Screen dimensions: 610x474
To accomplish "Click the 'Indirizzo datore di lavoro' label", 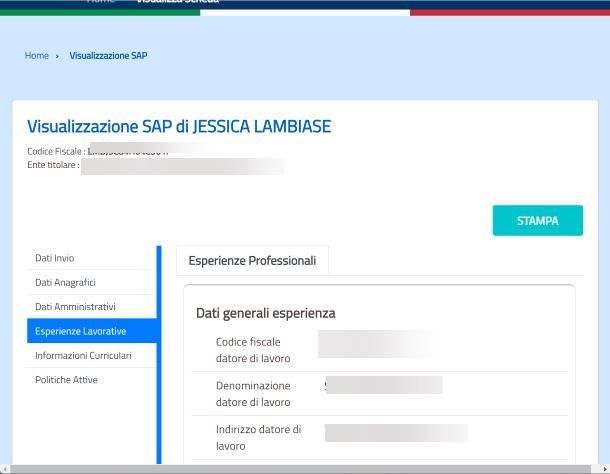I will tap(258, 438).
